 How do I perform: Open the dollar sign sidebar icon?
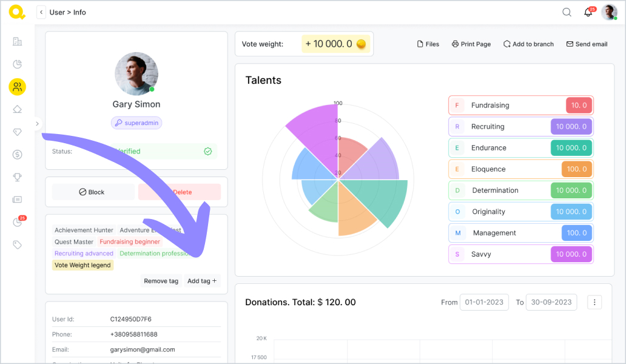pos(18,155)
